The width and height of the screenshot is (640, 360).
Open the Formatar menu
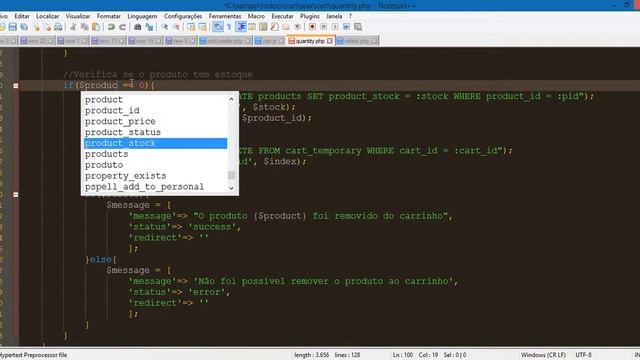[109, 16]
